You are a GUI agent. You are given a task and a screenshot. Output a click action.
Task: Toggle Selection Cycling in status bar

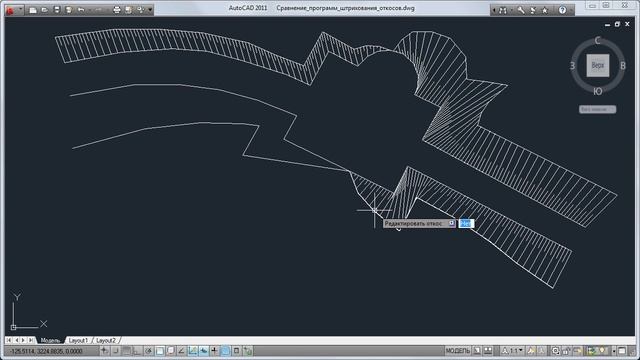tap(247, 351)
